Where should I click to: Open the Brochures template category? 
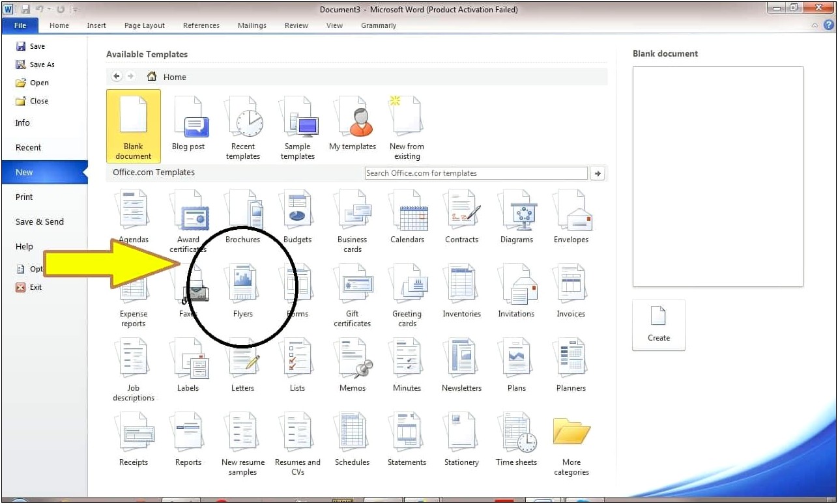pos(242,217)
